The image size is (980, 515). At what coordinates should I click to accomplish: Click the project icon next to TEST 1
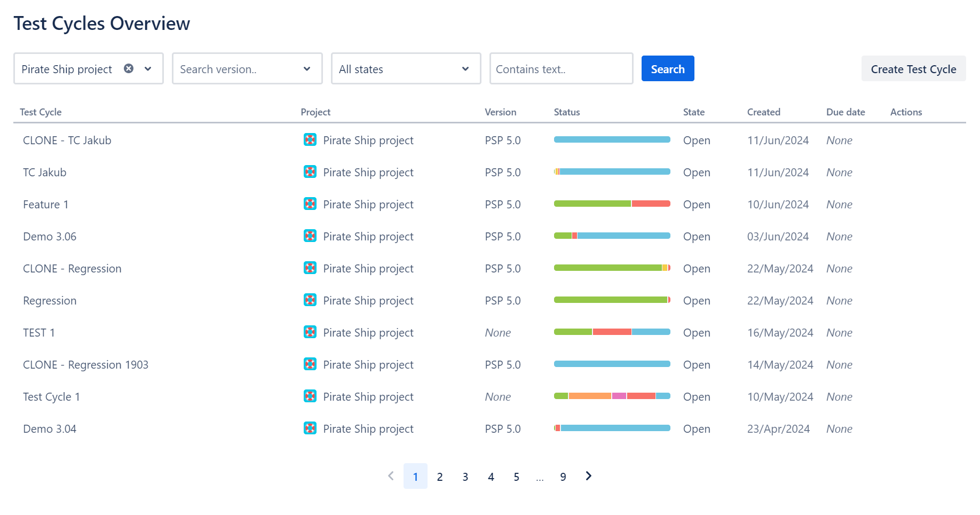click(310, 332)
